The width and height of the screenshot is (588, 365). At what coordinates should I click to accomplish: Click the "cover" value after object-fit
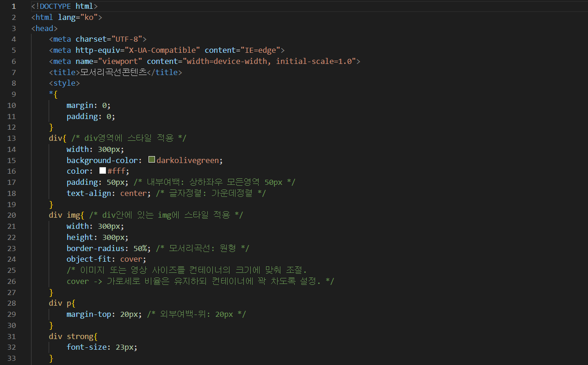[131, 259]
